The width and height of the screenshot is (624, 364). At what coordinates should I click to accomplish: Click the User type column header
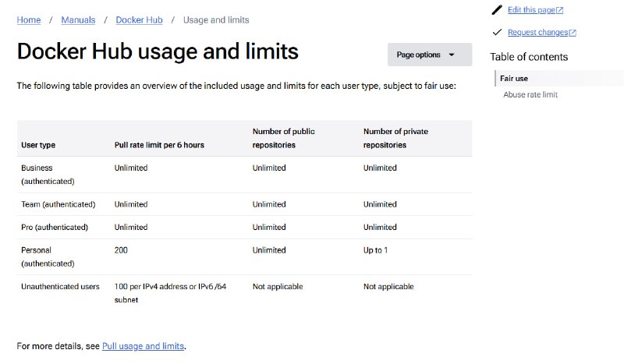[x=38, y=145]
